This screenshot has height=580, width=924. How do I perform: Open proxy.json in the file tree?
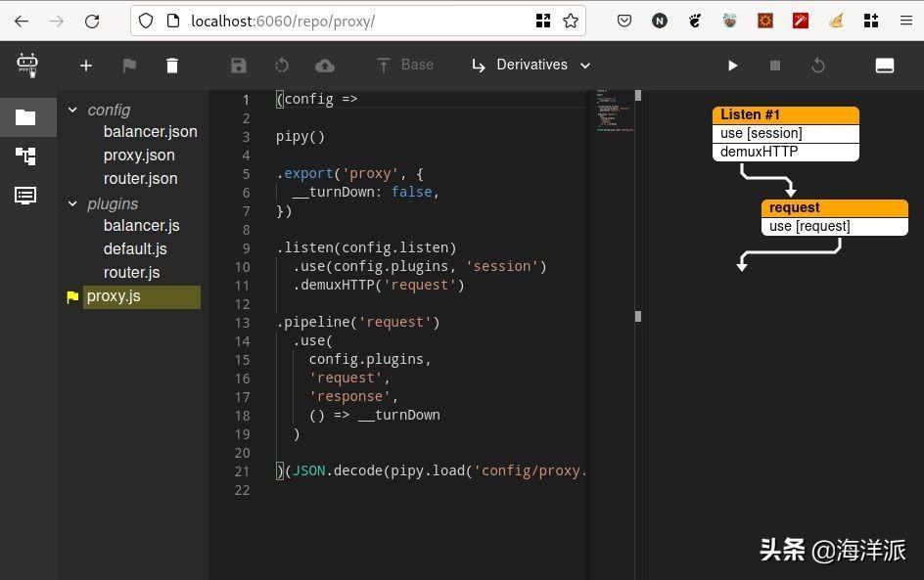[x=139, y=155]
